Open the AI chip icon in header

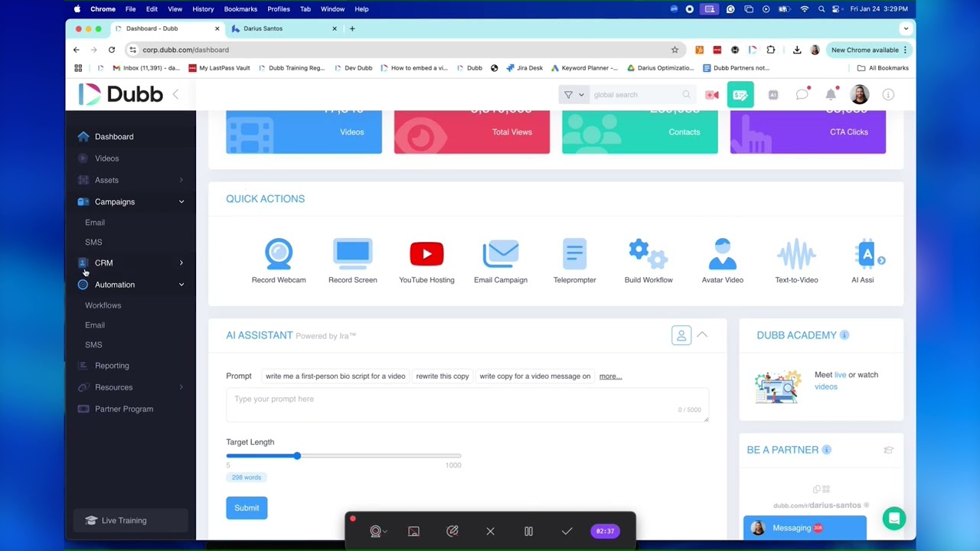tap(773, 95)
